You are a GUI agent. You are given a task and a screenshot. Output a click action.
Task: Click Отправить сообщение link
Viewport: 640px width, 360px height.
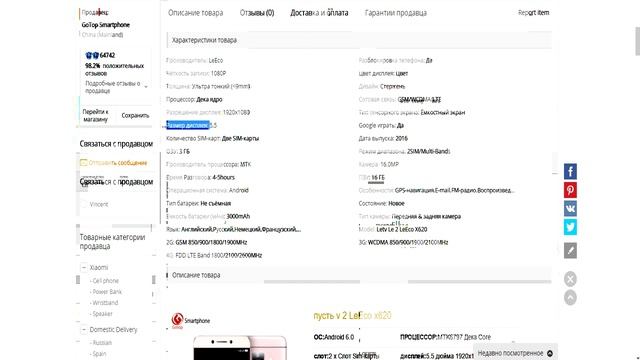[x=118, y=163]
